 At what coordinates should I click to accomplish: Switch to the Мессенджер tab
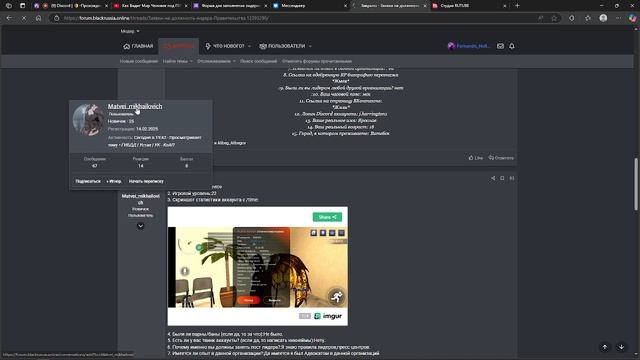[x=309, y=6]
